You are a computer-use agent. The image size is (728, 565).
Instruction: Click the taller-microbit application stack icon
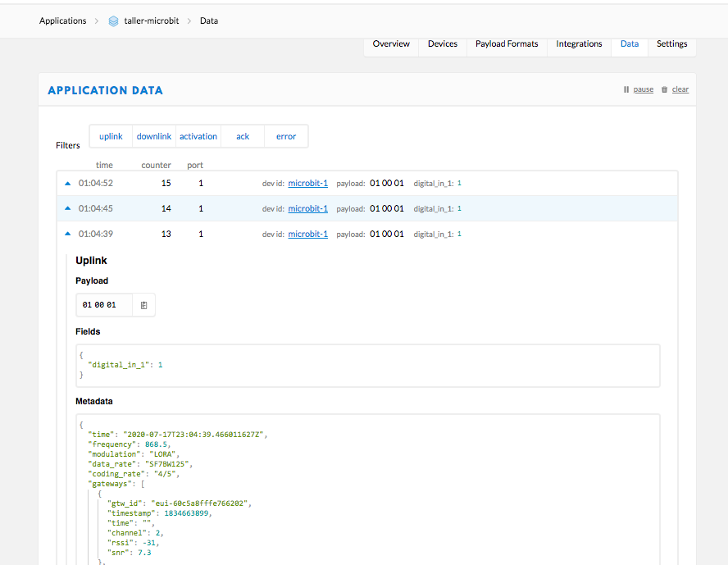[x=113, y=21]
